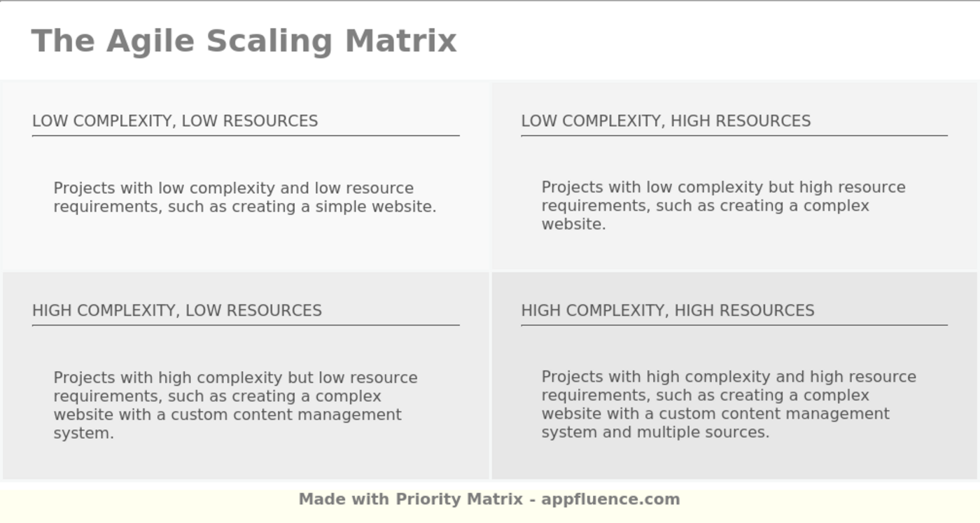This screenshot has height=523, width=980.
Task: Click the text 'website with a custom content management' in bottom-left quadrant
Action: 227,414
